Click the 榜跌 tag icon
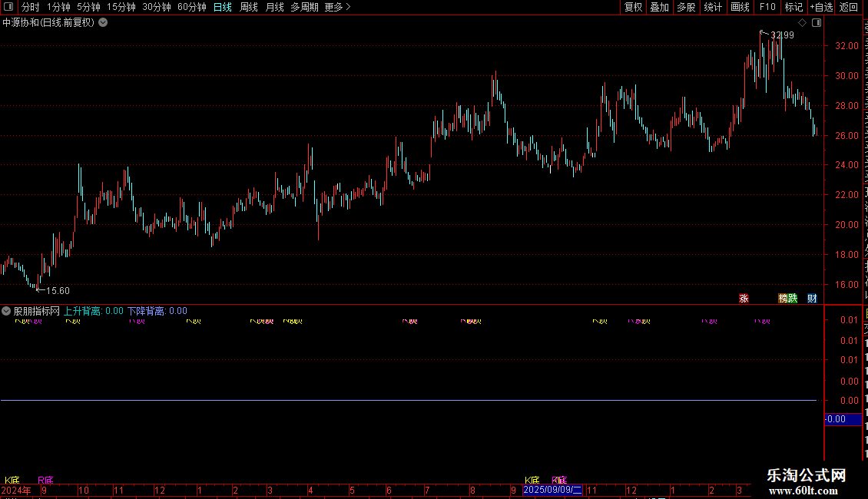Viewport: 868px width, 499px height. tap(788, 299)
